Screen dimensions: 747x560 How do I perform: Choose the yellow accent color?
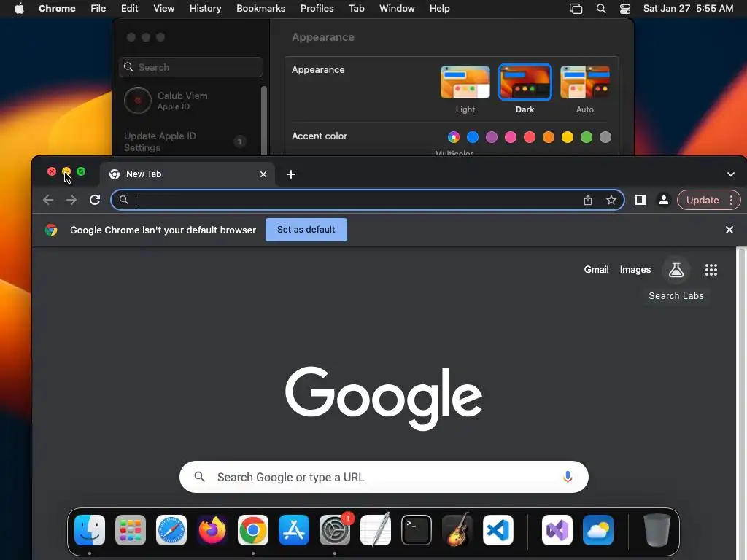coord(568,137)
